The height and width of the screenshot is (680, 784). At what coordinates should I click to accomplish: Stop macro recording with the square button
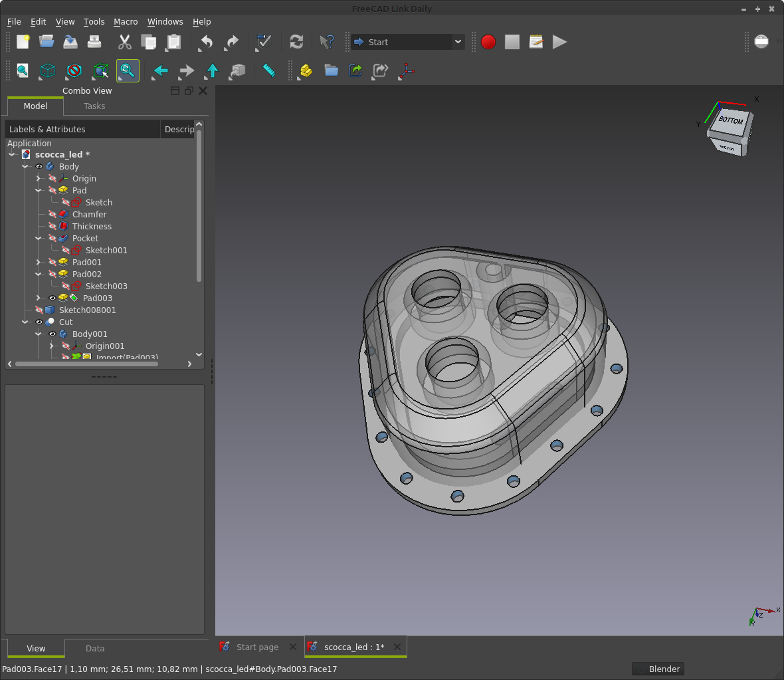(x=512, y=42)
